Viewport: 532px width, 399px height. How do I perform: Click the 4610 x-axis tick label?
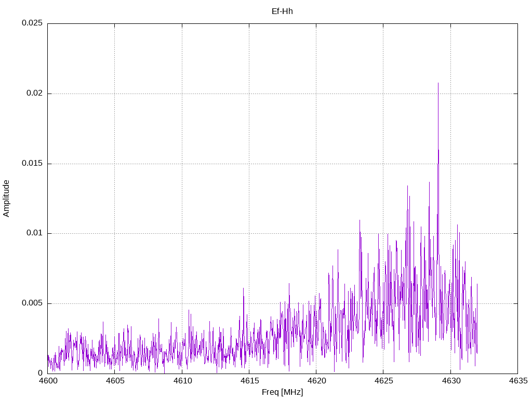pos(182,381)
